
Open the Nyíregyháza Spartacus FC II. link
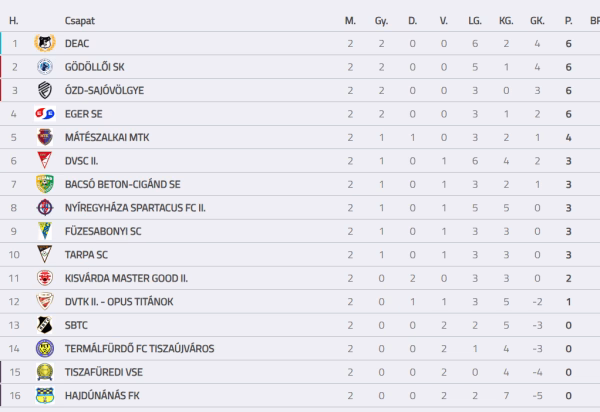tap(135, 208)
